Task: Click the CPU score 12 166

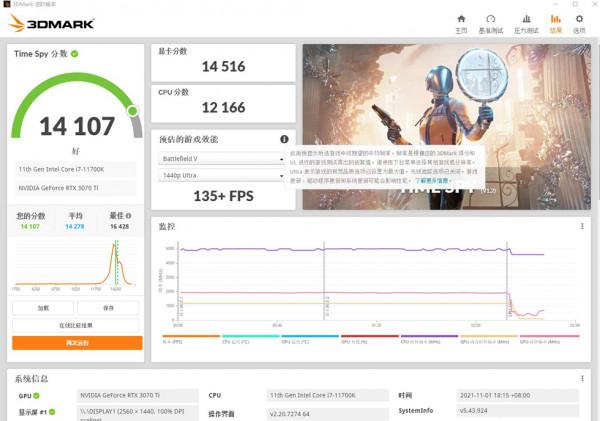Action: pos(223,108)
